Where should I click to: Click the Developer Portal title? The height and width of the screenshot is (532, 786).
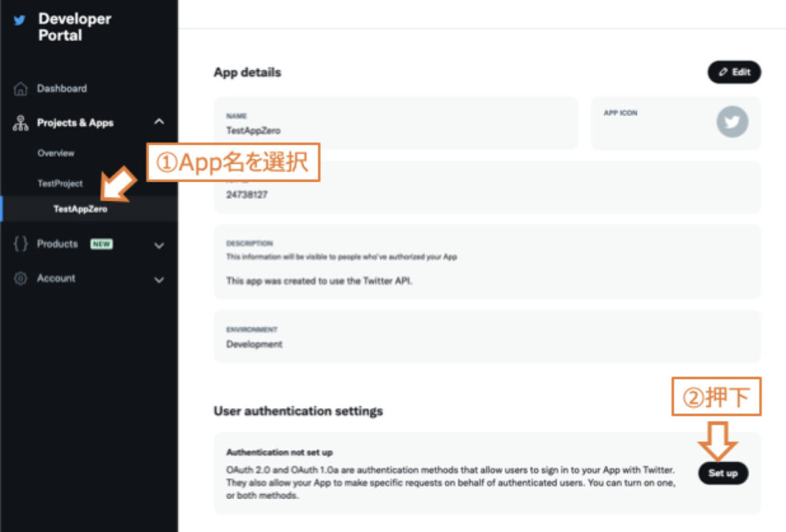pos(74,27)
